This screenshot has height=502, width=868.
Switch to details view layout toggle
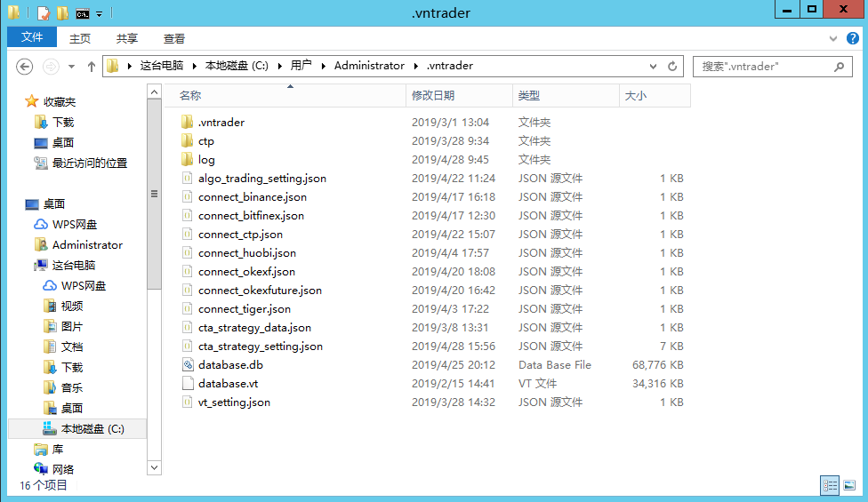click(x=830, y=485)
